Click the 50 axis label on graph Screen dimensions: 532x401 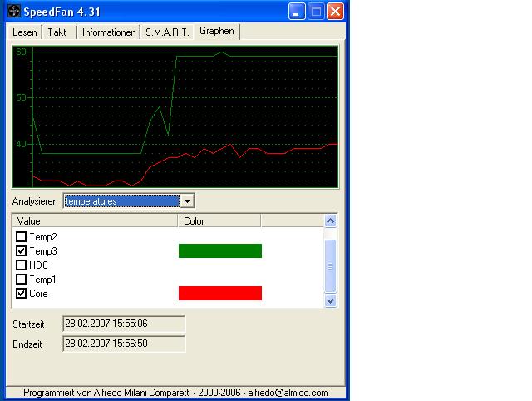click(x=21, y=98)
